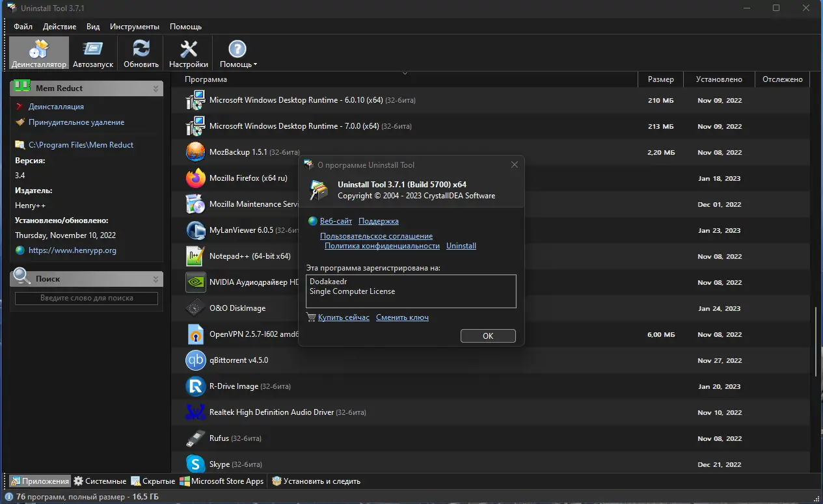Switch to the Автозапуск toolbar section
The height and width of the screenshot is (504, 823).
point(93,53)
